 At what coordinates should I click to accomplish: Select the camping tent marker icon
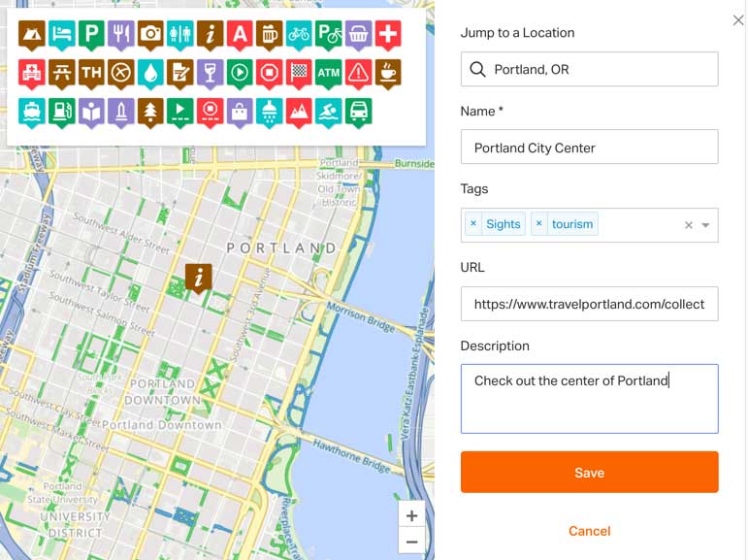click(x=32, y=34)
